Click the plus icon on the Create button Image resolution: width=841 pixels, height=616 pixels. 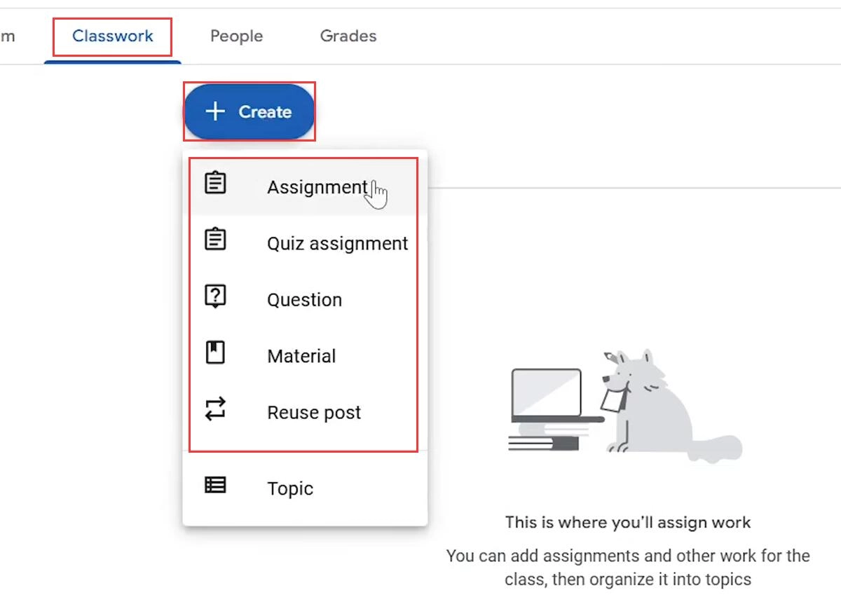(x=214, y=111)
